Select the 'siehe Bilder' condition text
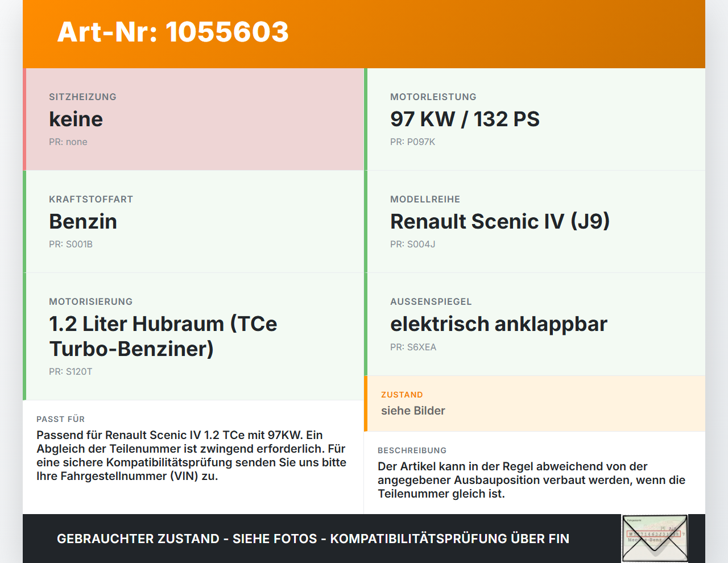 [x=413, y=411]
